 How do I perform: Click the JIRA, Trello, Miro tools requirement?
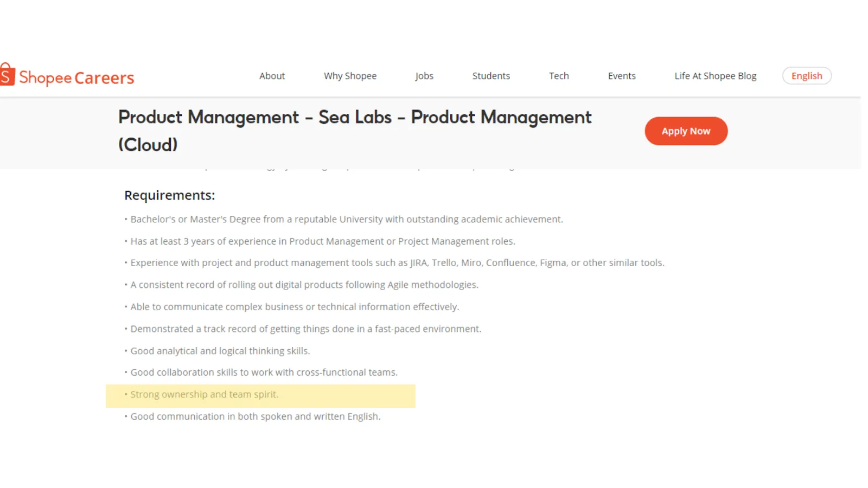397,263
